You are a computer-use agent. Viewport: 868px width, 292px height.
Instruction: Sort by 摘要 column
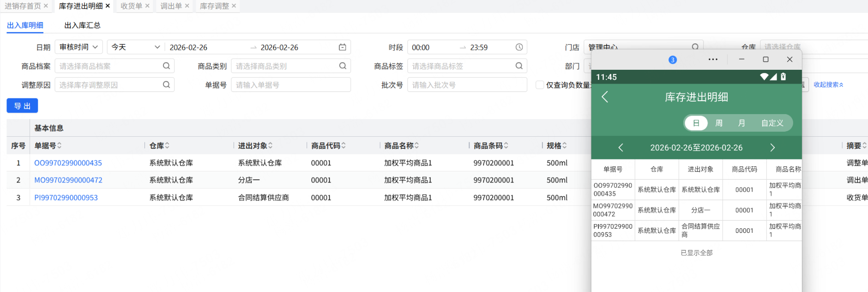click(x=864, y=146)
